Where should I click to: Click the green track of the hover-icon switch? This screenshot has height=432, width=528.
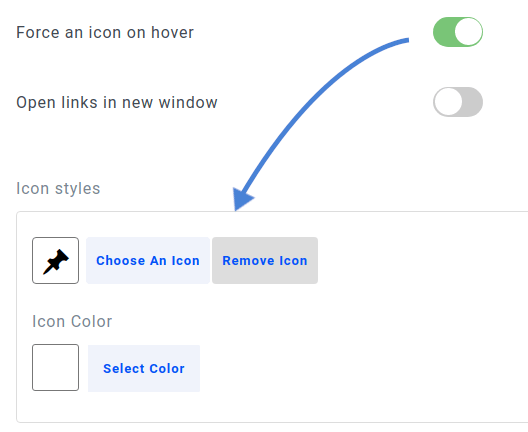pyautogui.click(x=443, y=32)
